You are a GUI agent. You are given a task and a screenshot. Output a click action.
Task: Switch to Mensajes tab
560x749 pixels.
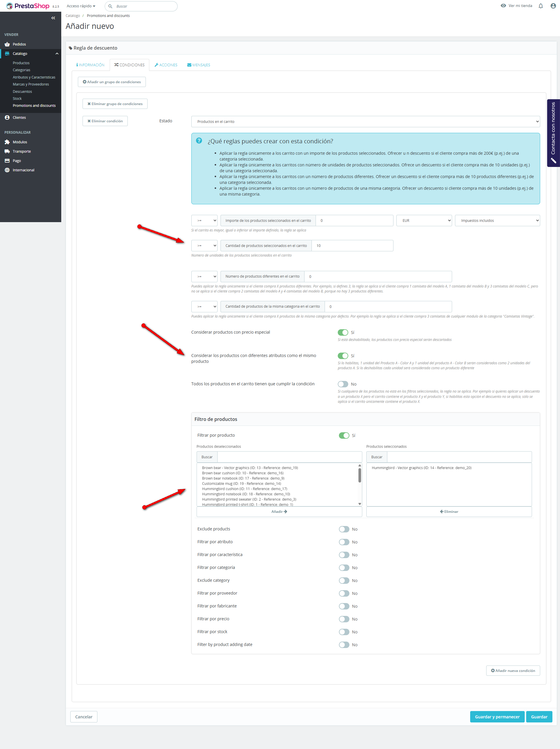199,65
